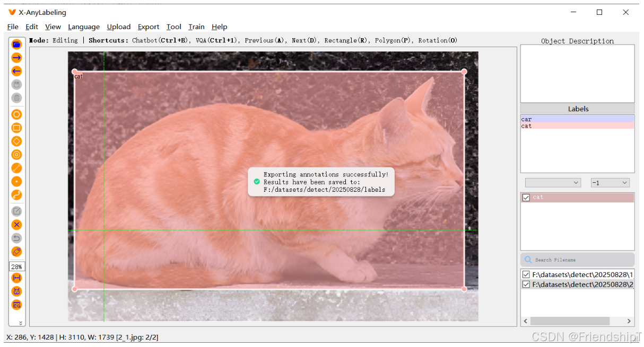Select the line strip drawing tool

pos(16,195)
